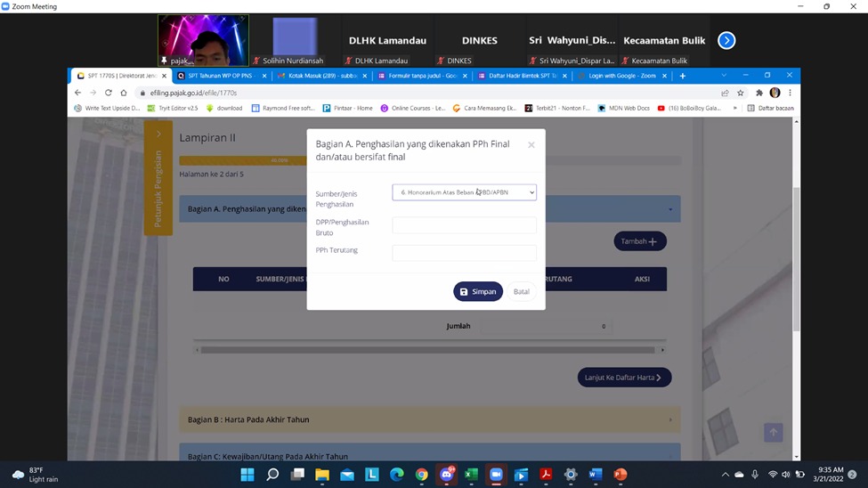This screenshot has width=868, height=488.
Task: Click the scroll-to-top arrow button
Action: pos(773,432)
